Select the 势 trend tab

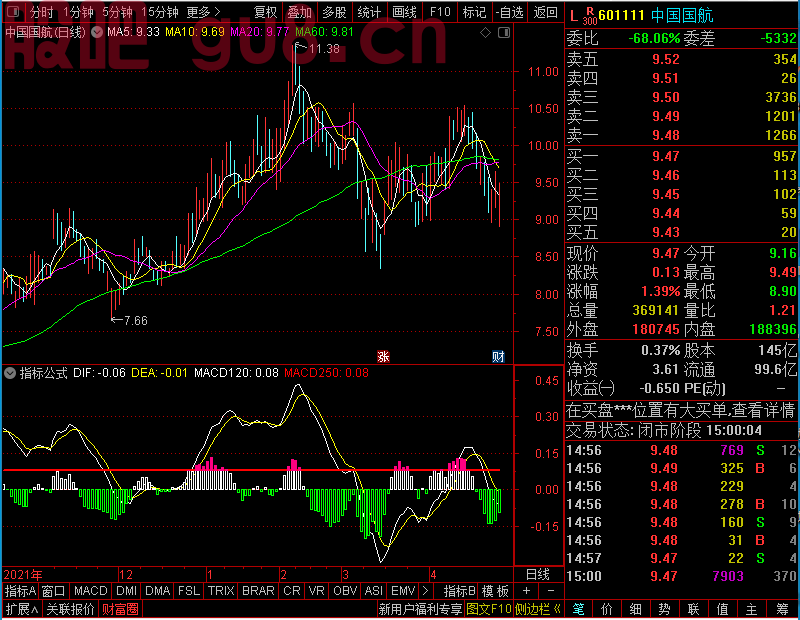pyautogui.click(x=664, y=609)
